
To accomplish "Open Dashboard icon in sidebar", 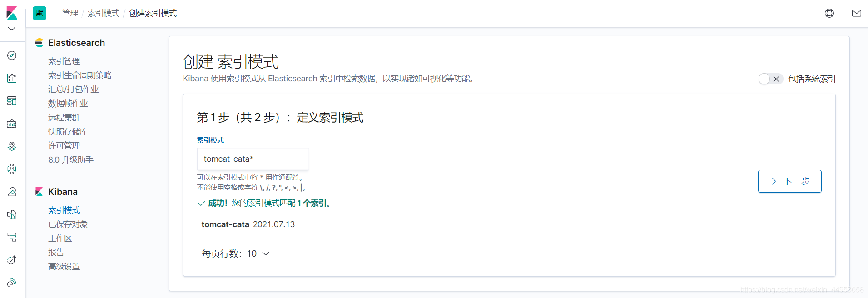I will click(x=12, y=101).
